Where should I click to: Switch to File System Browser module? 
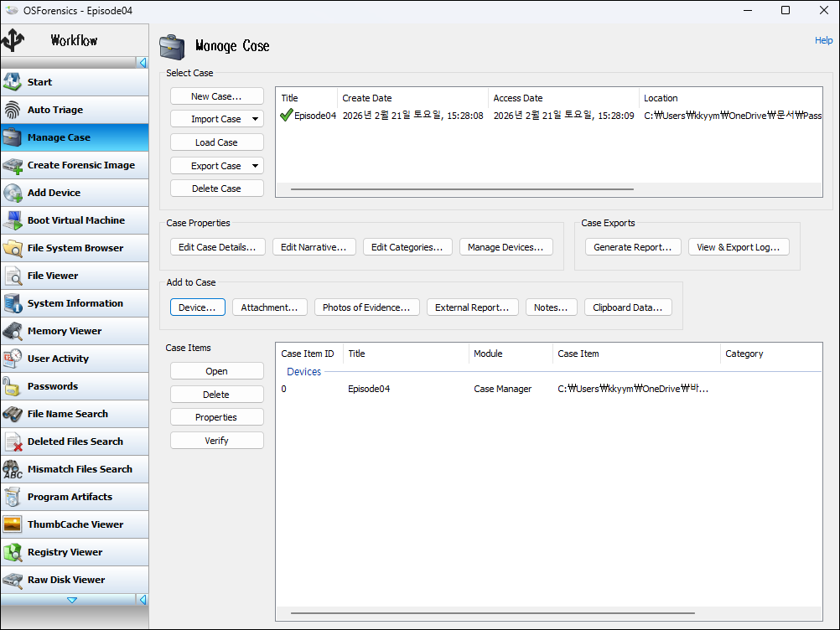pyautogui.click(x=75, y=248)
